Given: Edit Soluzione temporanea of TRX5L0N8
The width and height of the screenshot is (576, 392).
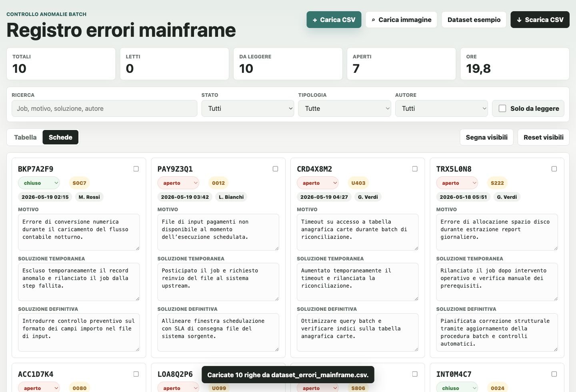Looking at the screenshot, I should pyautogui.click(x=497, y=282).
